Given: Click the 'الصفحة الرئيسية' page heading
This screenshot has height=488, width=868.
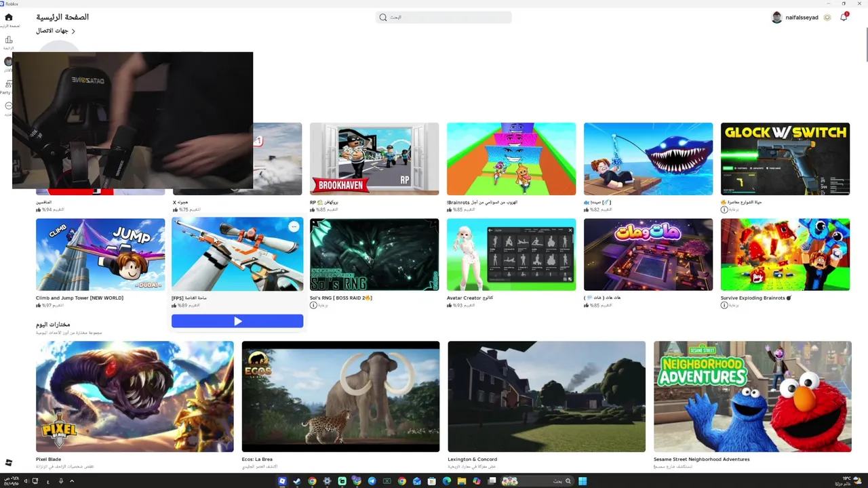Looking at the screenshot, I should tap(62, 17).
